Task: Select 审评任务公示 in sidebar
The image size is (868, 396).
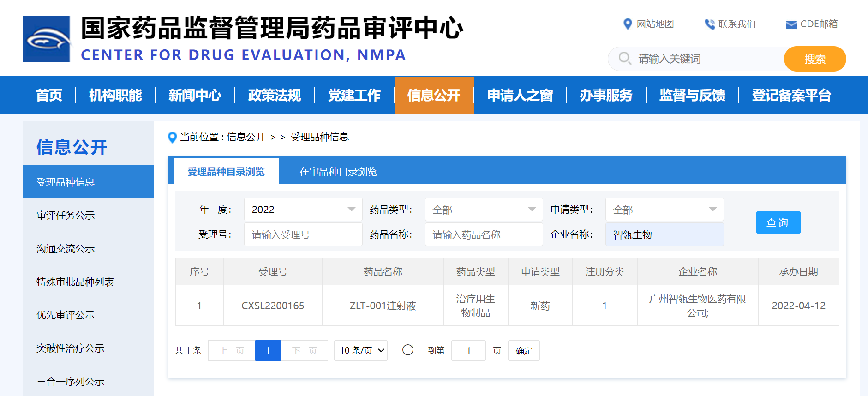Action: coord(88,215)
